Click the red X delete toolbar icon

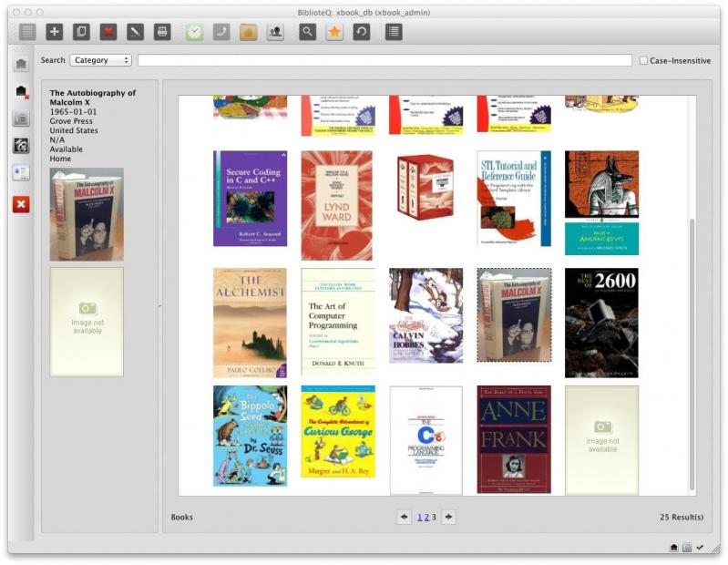coord(108,32)
